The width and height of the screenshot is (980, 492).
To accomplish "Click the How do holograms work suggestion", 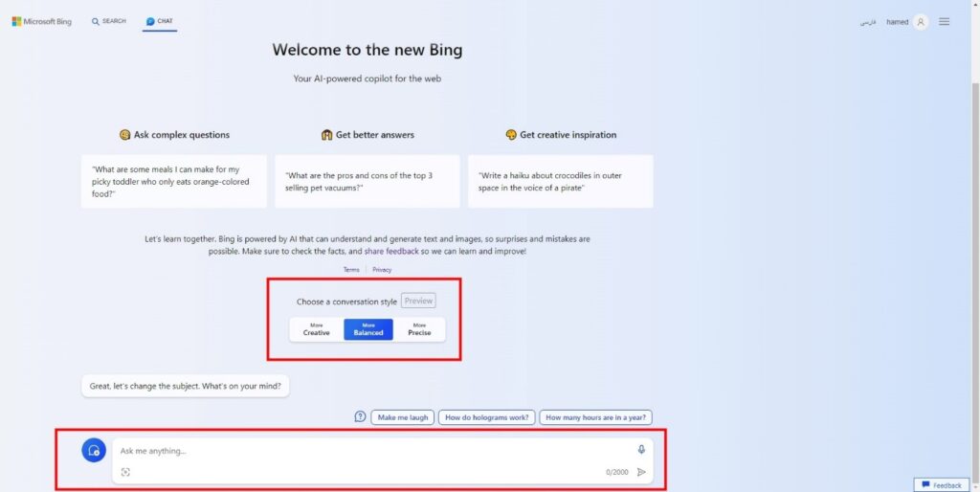I will pyautogui.click(x=487, y=417).
